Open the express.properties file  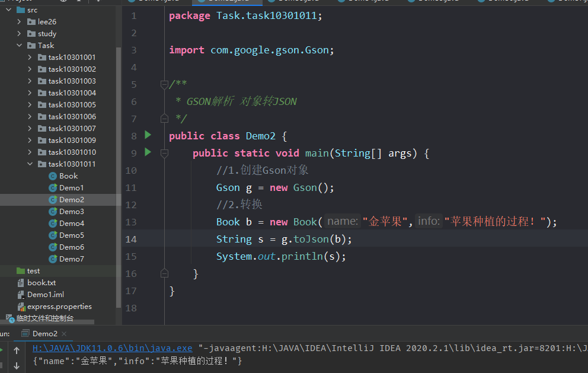click(59, 307)
